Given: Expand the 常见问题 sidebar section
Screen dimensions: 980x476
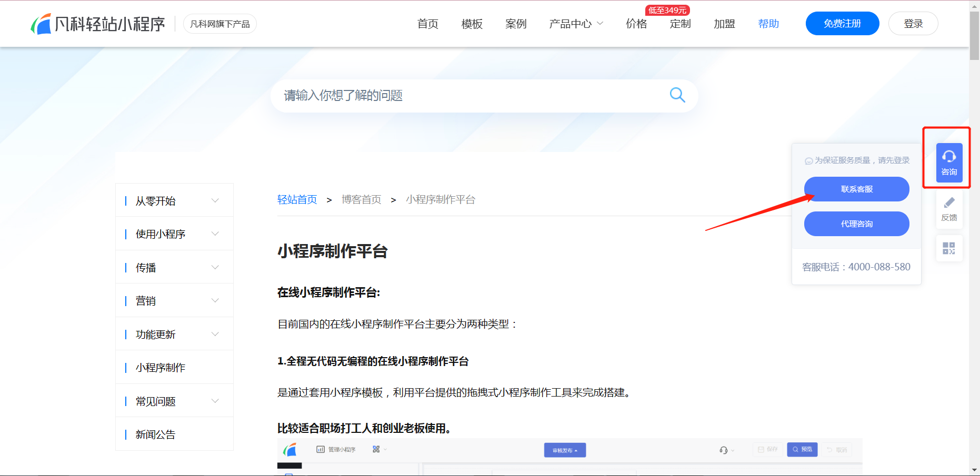Looking at the screenshot, I should [174, 401].
